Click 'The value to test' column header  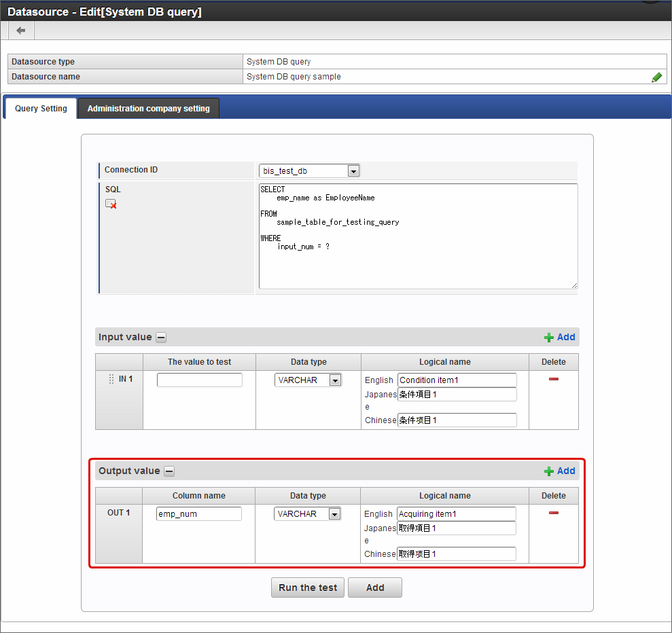(199, 362)
